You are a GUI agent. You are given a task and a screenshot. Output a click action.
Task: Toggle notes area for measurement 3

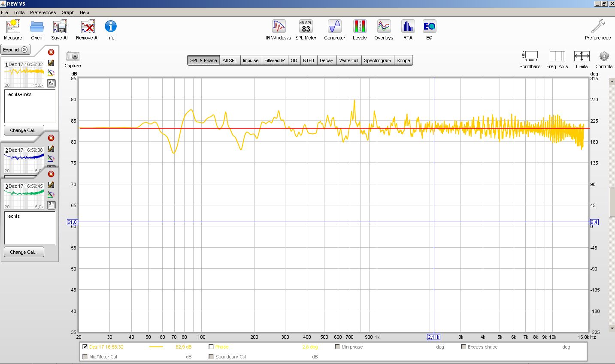pos(51,205)
